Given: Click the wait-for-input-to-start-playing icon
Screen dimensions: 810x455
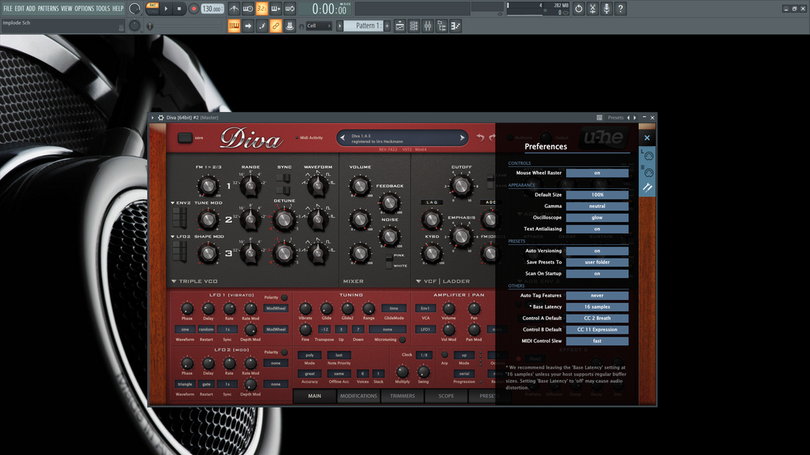Looking at the screenshot, I should [x=248, y=9].
